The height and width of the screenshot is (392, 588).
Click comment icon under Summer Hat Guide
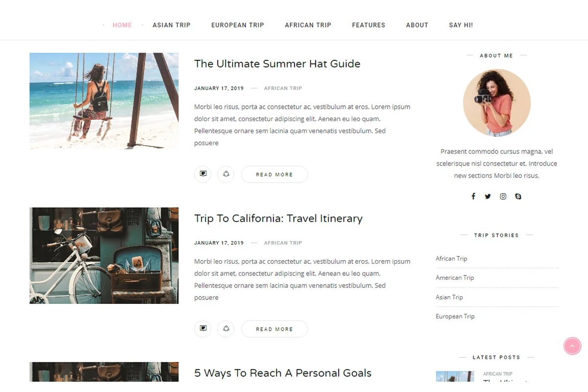pyautogui.click(x=203, y=174)
